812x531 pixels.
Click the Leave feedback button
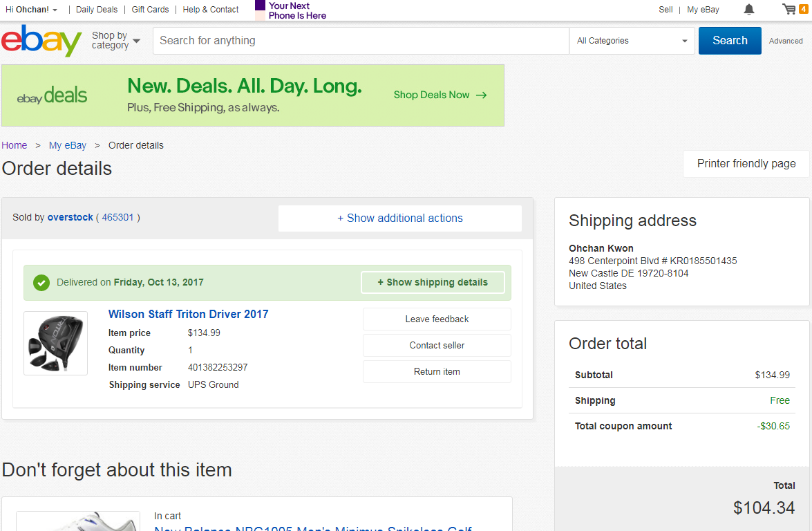(437, 319)
